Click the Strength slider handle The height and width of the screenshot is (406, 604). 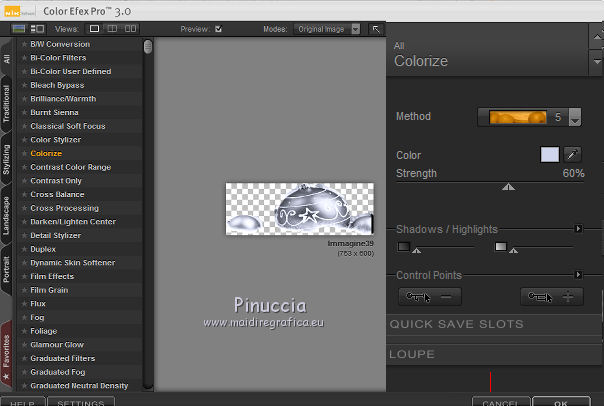[x=508, y=187]
